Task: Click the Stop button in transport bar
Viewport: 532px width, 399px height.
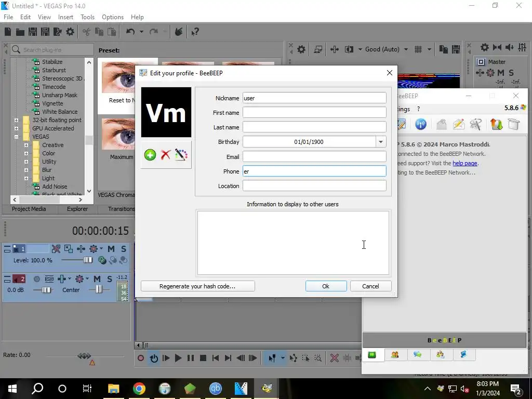Action: pyautogui.click(x=203, y=358)
